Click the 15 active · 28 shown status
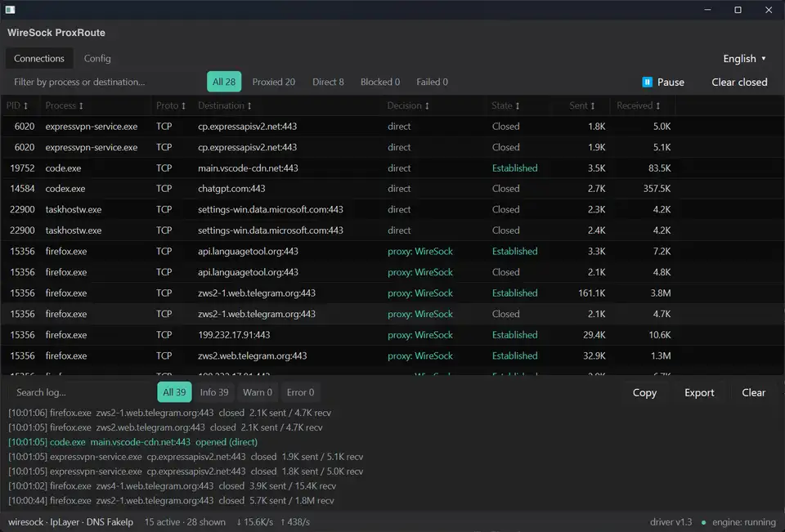Image resolution: width=785 pixels, height=532 pixels. [x=185, y=522]
